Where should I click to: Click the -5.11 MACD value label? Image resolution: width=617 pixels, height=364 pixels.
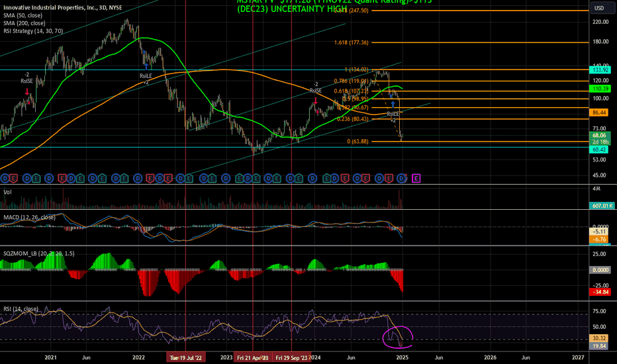click(599, 232)
